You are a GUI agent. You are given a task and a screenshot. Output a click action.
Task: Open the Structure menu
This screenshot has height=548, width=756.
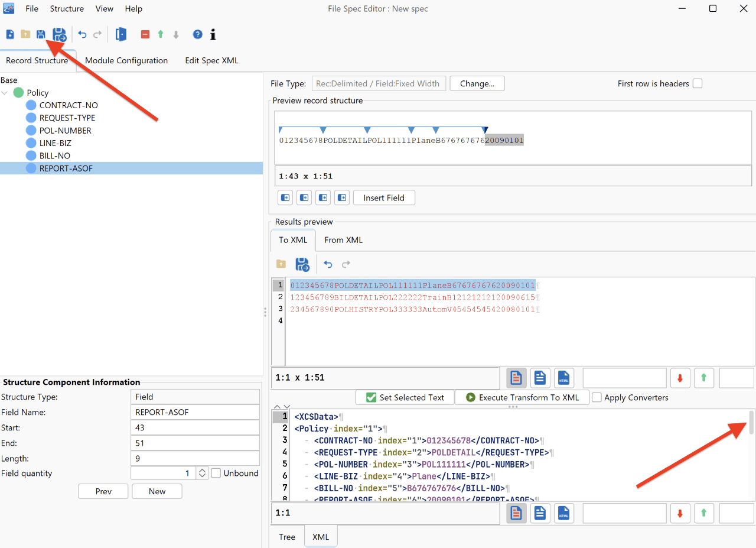(x=67, y=9)
